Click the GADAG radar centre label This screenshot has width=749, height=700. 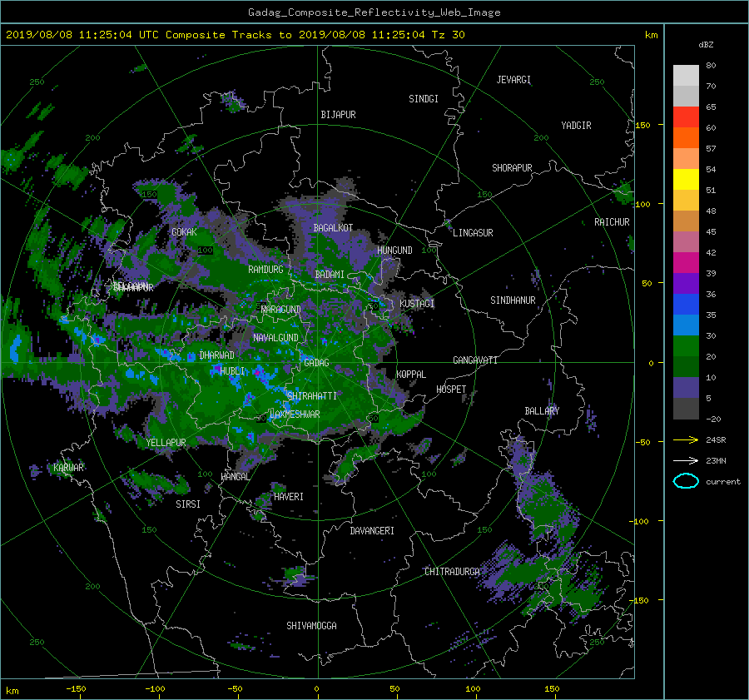coord(316,363)
